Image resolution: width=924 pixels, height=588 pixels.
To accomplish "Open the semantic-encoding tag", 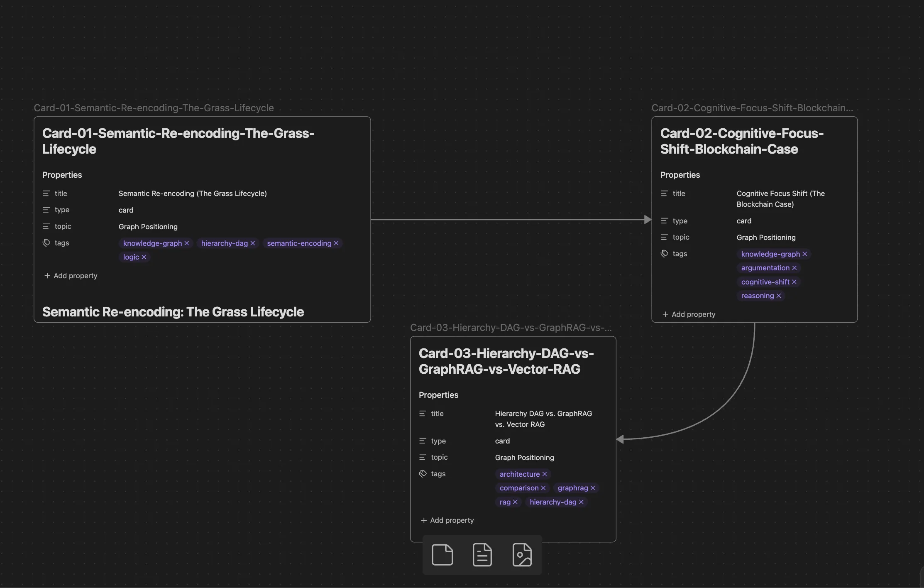I will [x=299, y=243].
